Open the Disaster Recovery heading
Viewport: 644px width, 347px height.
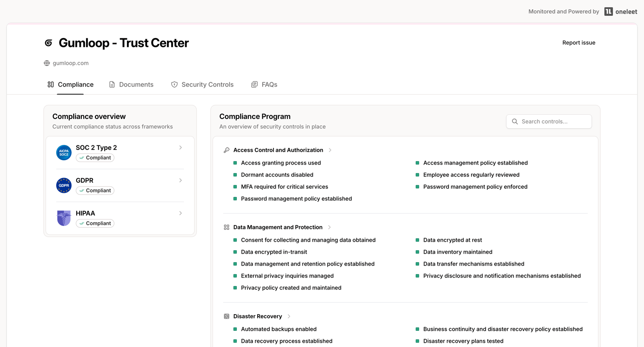coord(258,316)
